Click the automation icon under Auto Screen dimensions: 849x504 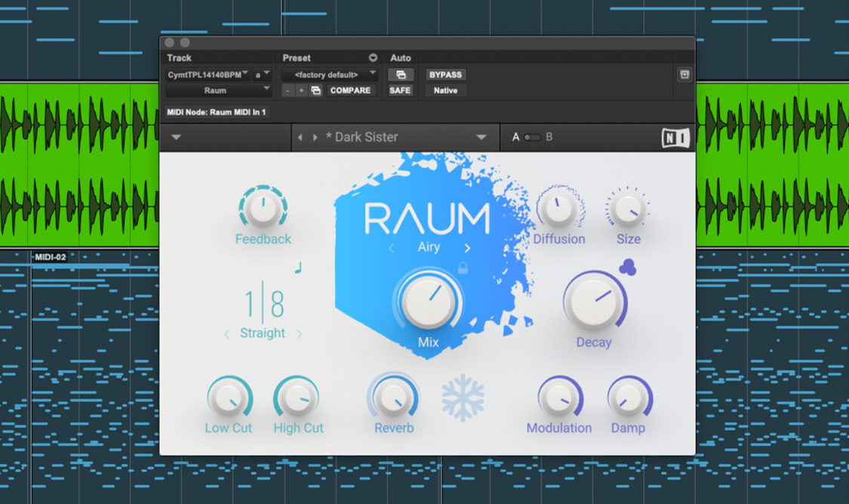pyautogui.click(x=400, y=75)
